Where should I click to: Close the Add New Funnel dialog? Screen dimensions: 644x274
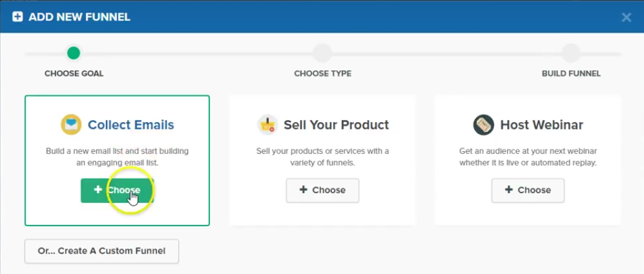click(627, 17)
